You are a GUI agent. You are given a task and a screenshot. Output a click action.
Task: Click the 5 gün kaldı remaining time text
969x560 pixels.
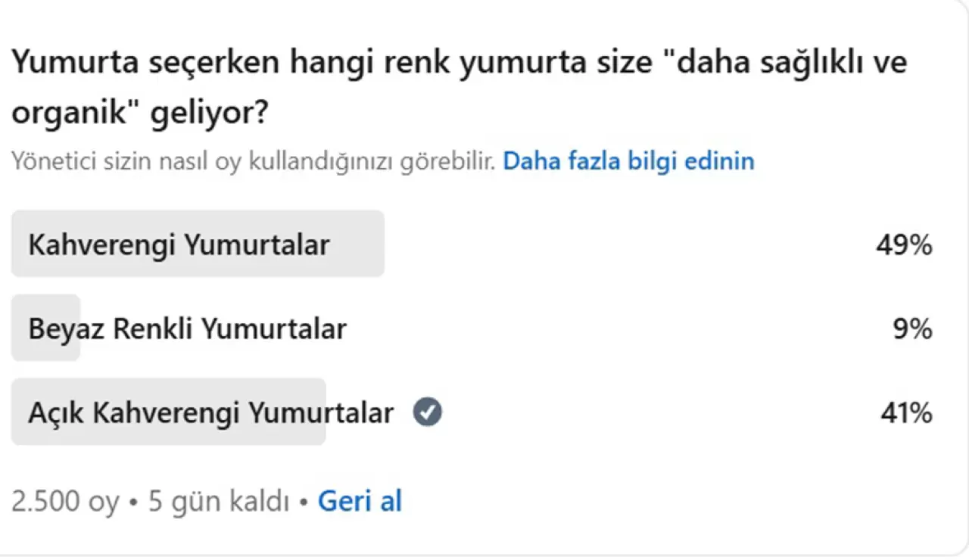click(x=220, y=502)
